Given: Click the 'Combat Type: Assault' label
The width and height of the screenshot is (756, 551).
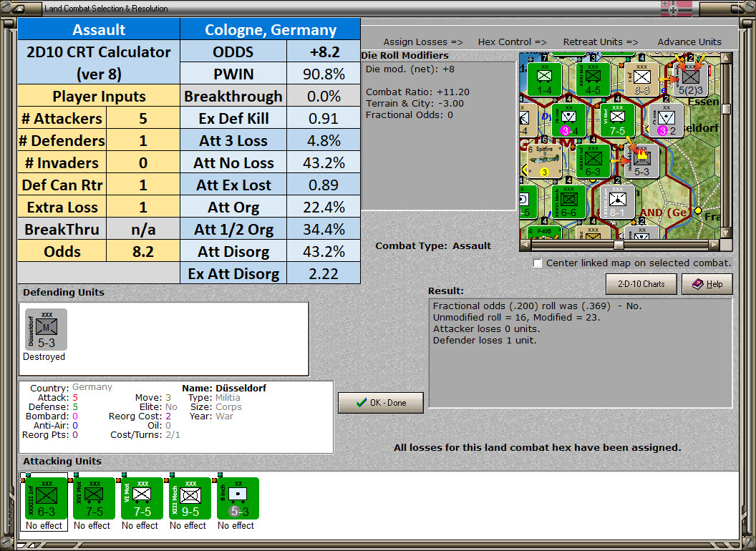Looking at the screenshot, I should click(433, 245).
